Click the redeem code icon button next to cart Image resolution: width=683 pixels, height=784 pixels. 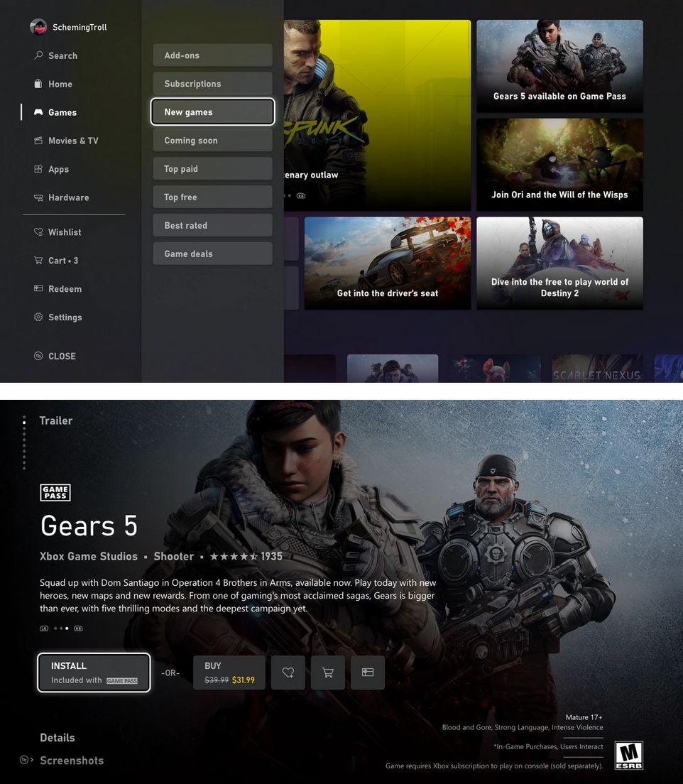[x=368, y=673]
